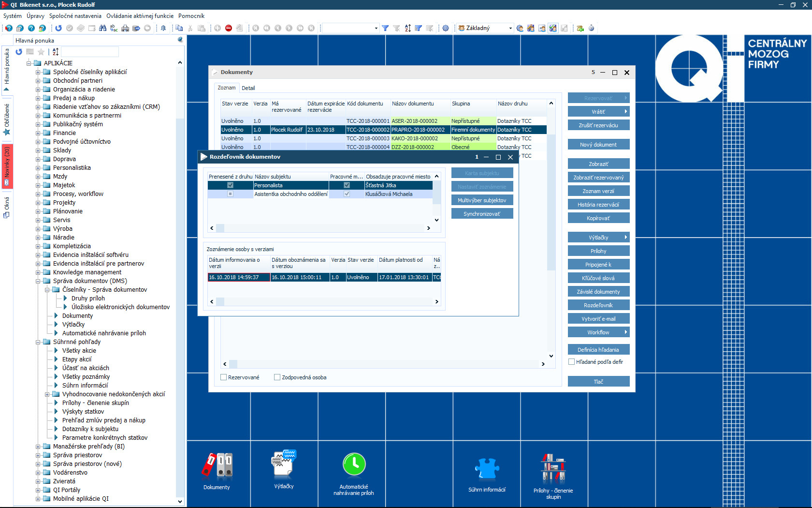Enable the Zodpovedná osoba checkbox
Screen dimensions: 812x508
[277, 377]
